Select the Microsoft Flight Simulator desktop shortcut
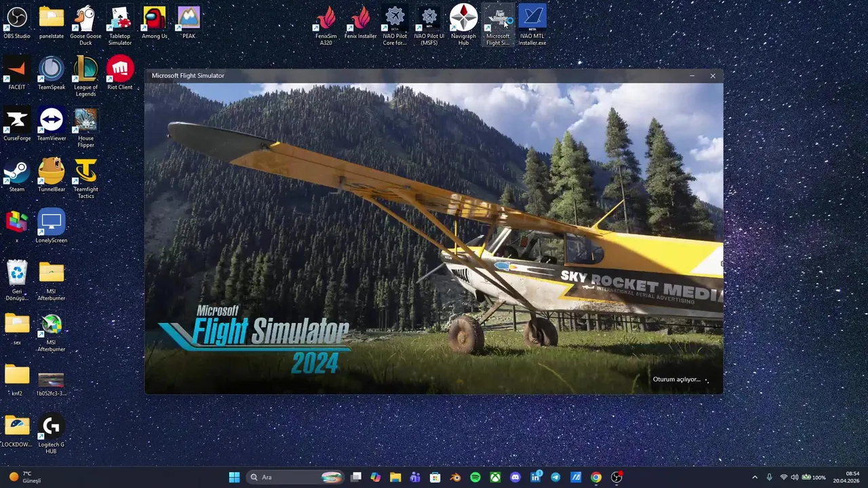Screen dimensions: 868x488 click(x=498, y=25)
